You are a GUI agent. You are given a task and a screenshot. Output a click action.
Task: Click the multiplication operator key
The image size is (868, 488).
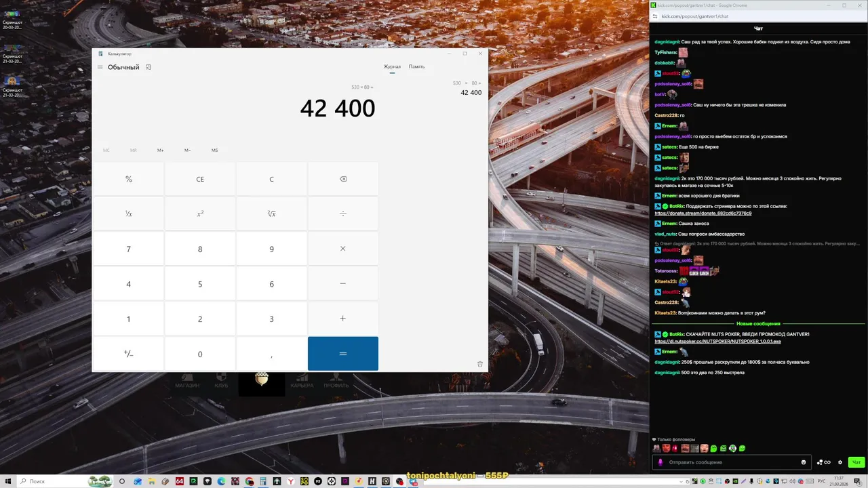coord(343,249)
